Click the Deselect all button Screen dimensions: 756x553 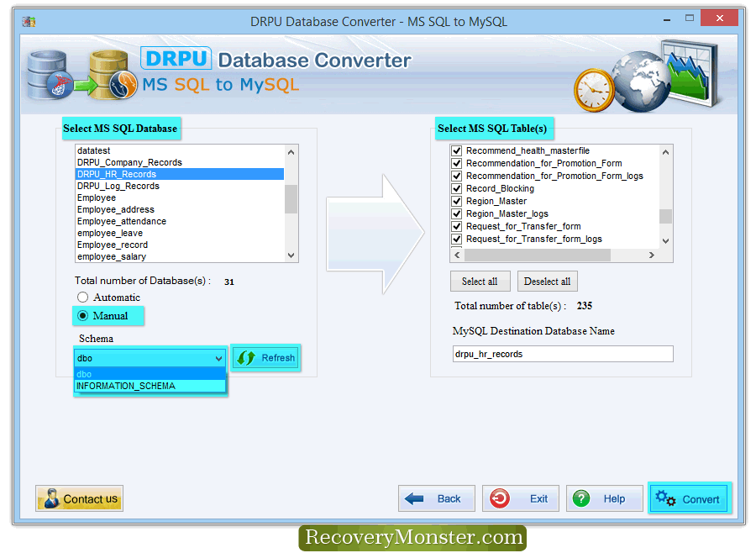[x=547, y=282]
